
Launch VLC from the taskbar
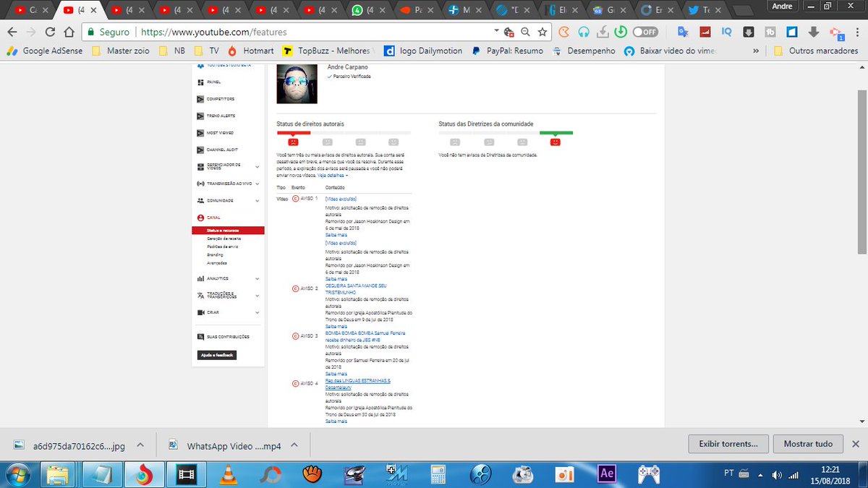click(228, 474)
